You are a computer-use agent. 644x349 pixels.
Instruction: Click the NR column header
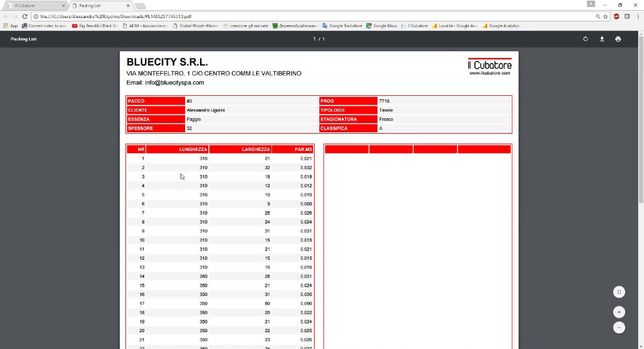pyautogui.click(x=136, y=149)
